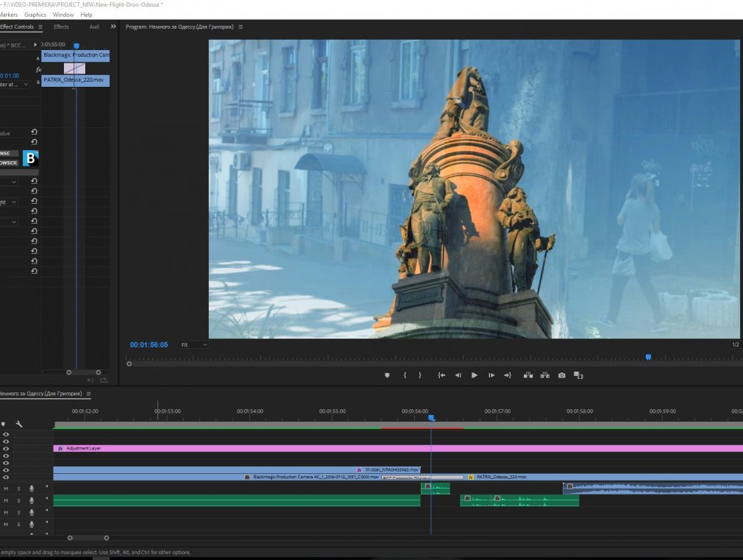
Task: Click the Lift button
Action: (528, 375)
